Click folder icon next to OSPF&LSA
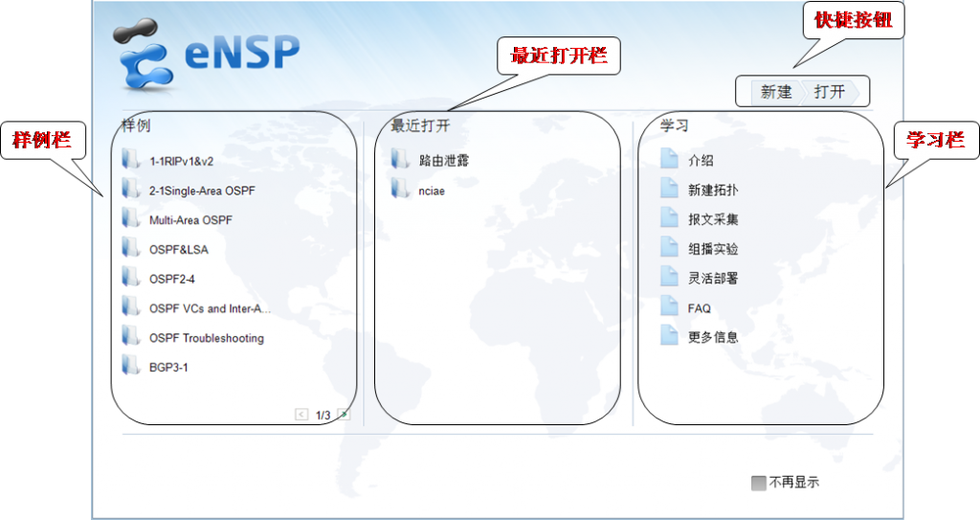Viewport: 980px width, 520px height. (x=130, y=249)
